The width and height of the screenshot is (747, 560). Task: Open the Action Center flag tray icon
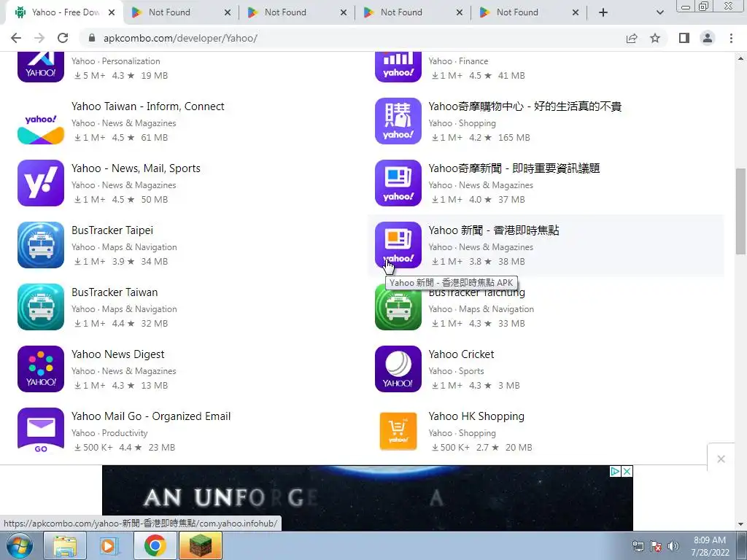(x=656, y=546)
